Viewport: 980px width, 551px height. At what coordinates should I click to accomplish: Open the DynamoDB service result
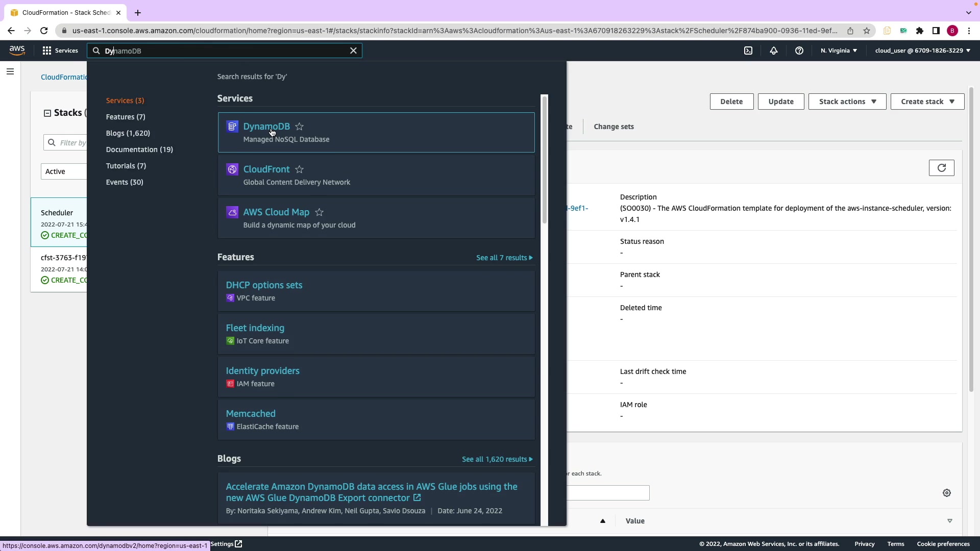click(266, 127)
